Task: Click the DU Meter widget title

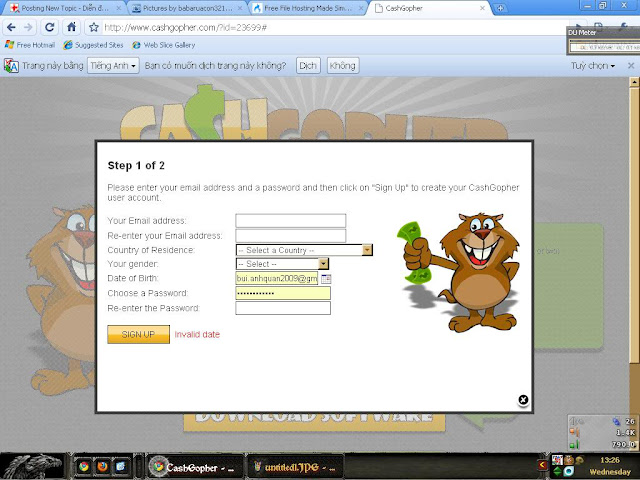Action: 582,32
